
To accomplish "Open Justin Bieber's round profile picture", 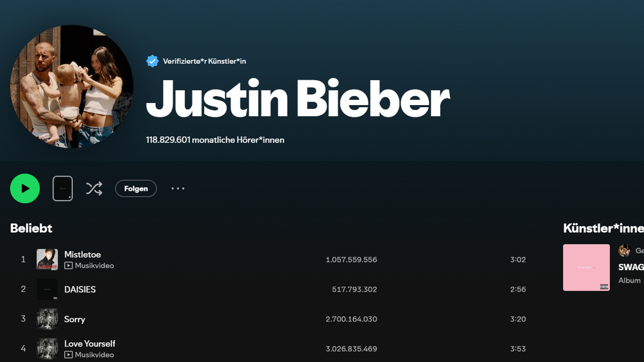I will tap(71, 86).
